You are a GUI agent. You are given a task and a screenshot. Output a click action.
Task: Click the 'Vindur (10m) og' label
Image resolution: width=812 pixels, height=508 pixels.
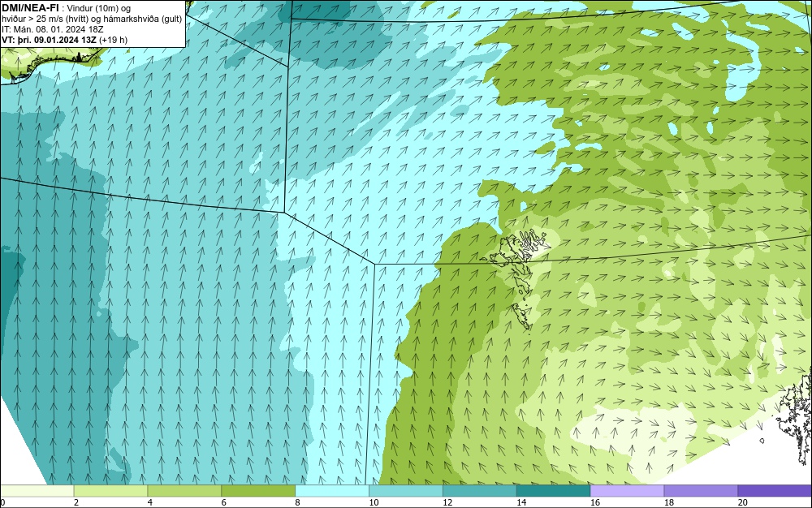pyautogui.click(x=99, y=8)
